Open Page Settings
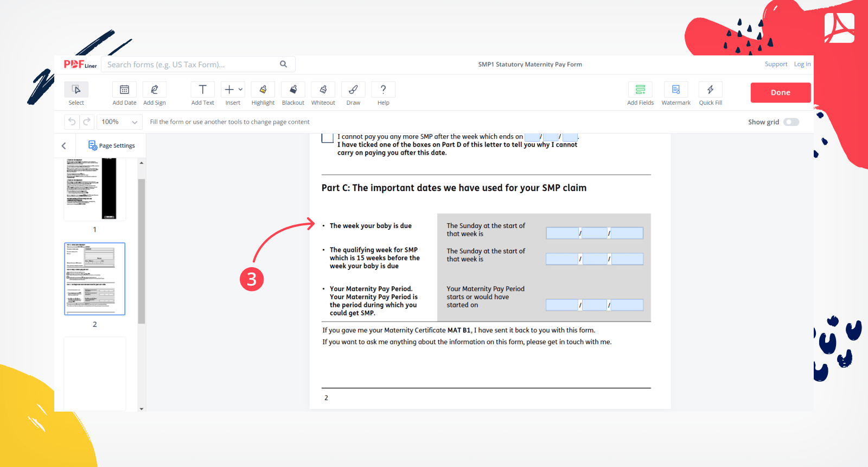 (x=111, y=146)
